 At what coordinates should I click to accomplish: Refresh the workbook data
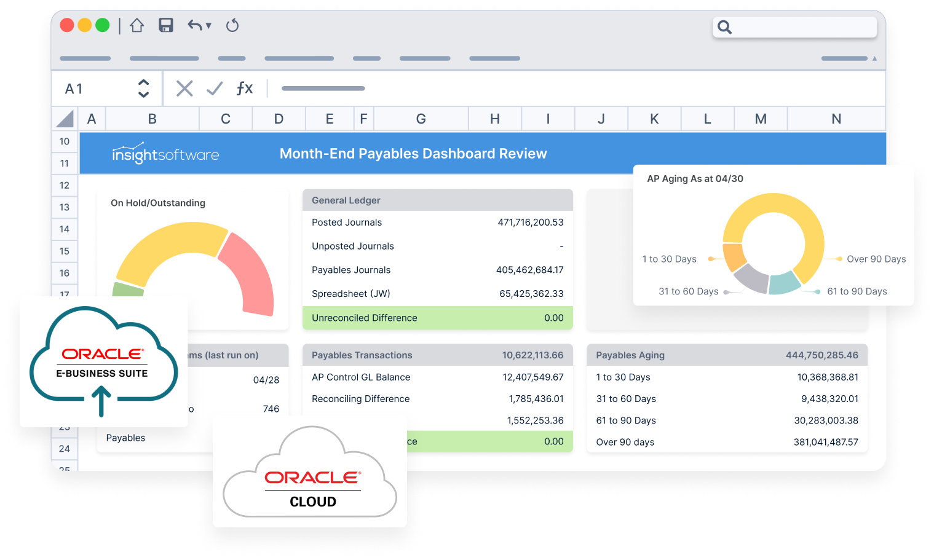[232, 25]
